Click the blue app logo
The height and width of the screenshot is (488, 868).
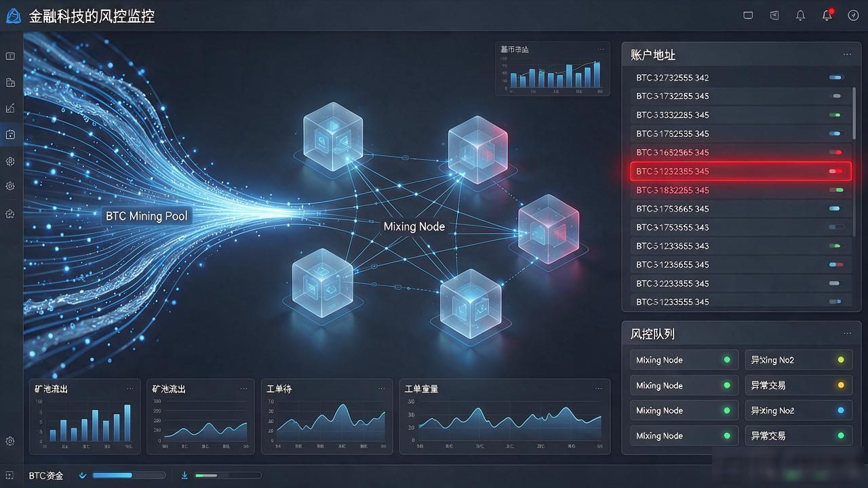tap(13, 16)
